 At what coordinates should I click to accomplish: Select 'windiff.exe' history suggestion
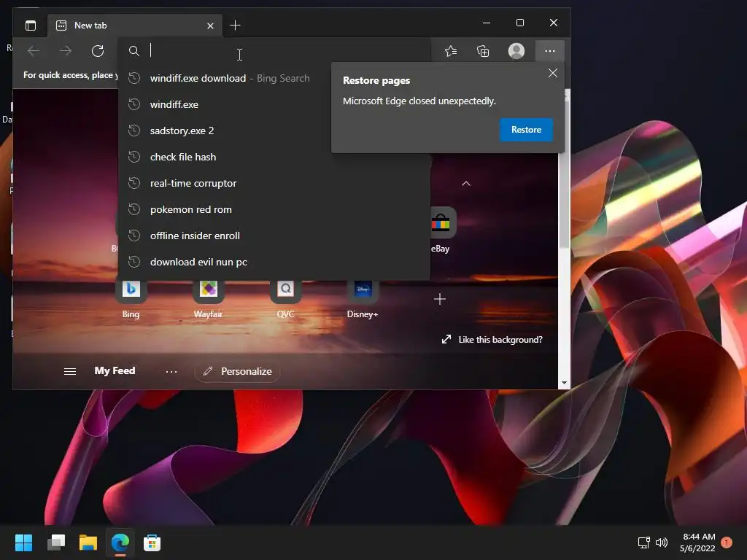click(x=274, y=104)
